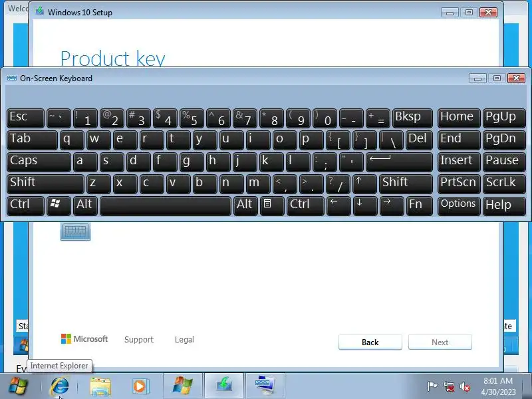The height and width of the screenshot is (399, 532).
Task: Tap the PgUp key
Action: click(x=504, y=118)
